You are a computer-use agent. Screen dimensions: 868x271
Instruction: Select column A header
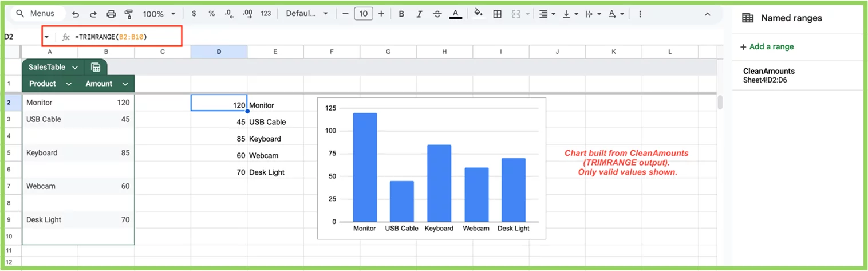50,52
